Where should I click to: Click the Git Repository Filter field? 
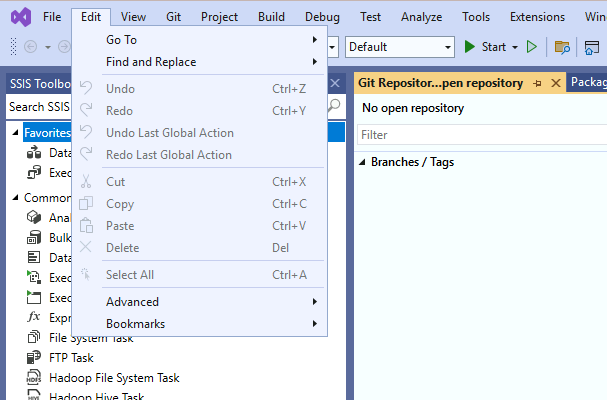coord(482,135)
